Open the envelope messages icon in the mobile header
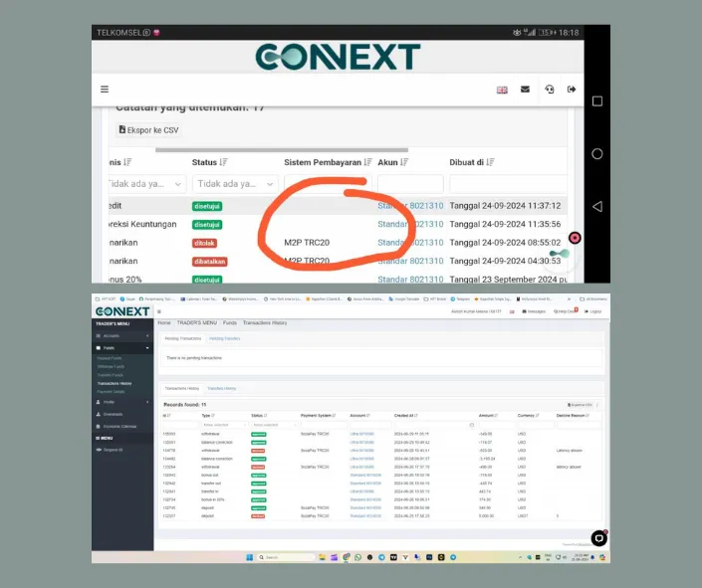The width and height of the screenshot is (702, 588). [x=525, y=90]
